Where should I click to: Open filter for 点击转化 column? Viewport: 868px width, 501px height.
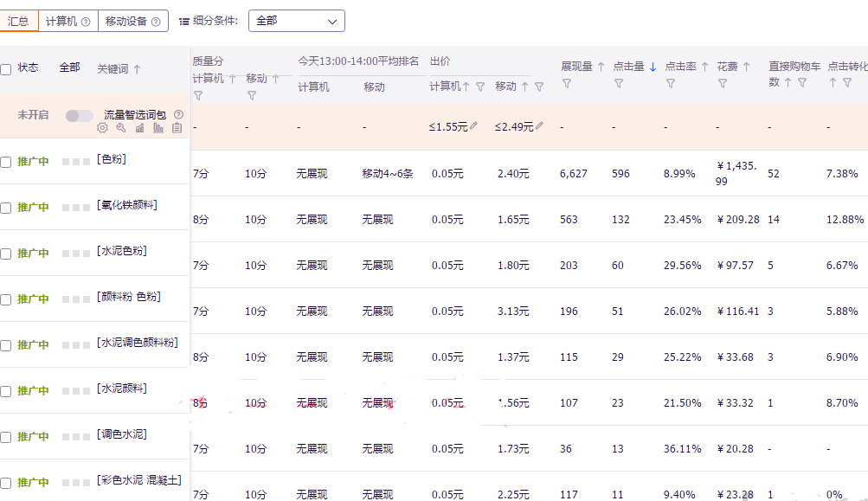[x=847, y=82]
